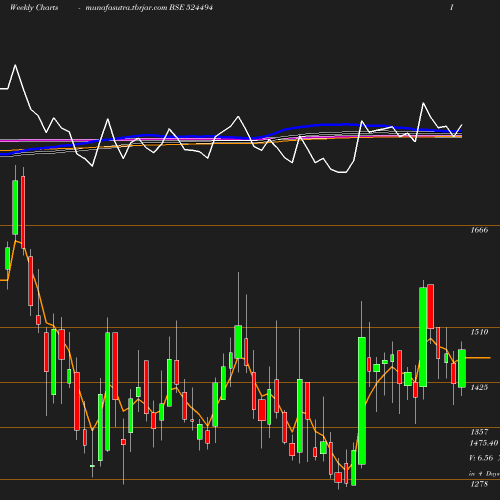Viewport: 500px width, 500px height.
Task: Click the tall green candle crossing the 1666 line
Action: click(x=15, y=207)
